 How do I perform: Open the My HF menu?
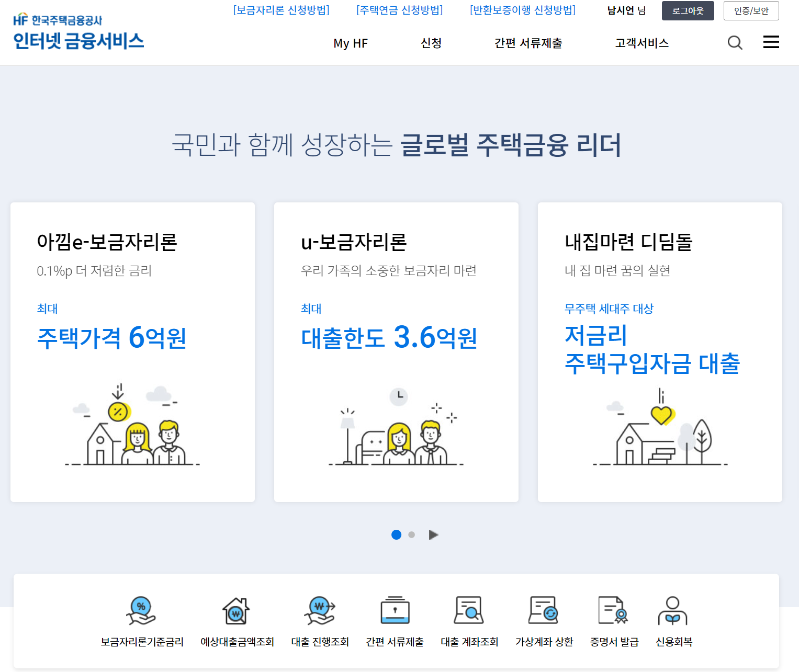(x=351, y=43)
